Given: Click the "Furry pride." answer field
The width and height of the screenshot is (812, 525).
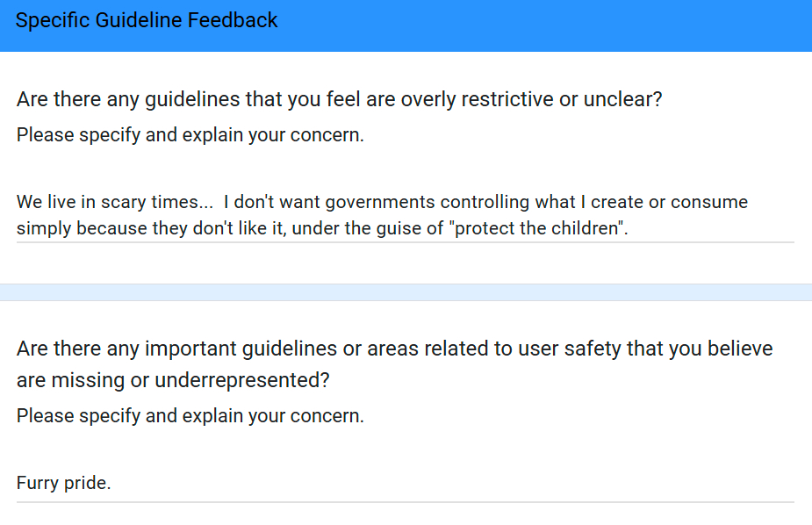Looking at the screenshot, I should pyautogui.click(x=404, y=483).
